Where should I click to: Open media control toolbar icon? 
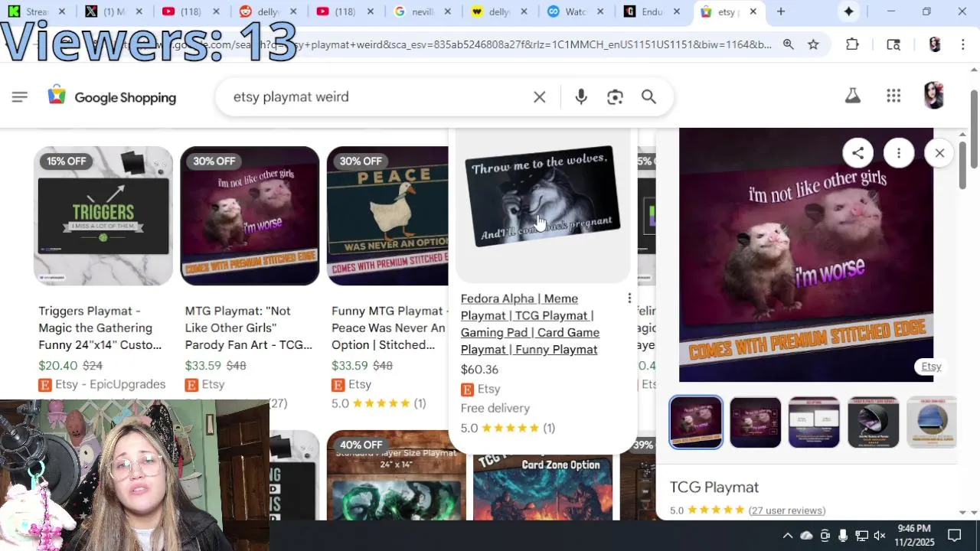pyautogui.click(x=893, y=44)
